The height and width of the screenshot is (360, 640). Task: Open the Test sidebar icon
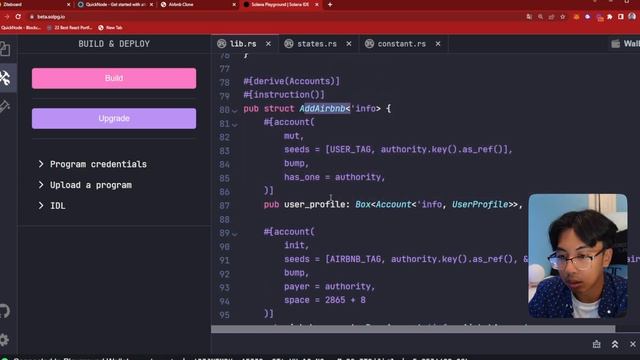point(5,106)
